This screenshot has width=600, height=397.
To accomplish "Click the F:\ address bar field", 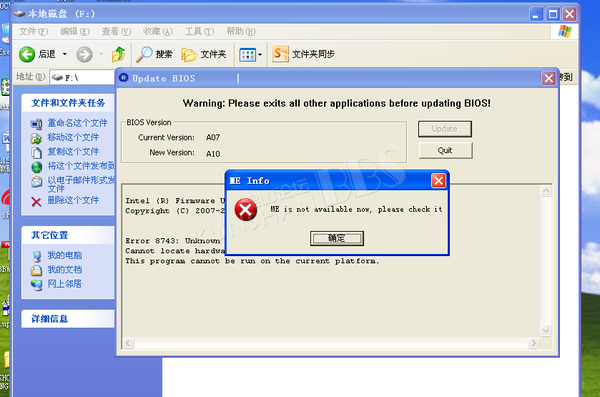I will 82,78.
